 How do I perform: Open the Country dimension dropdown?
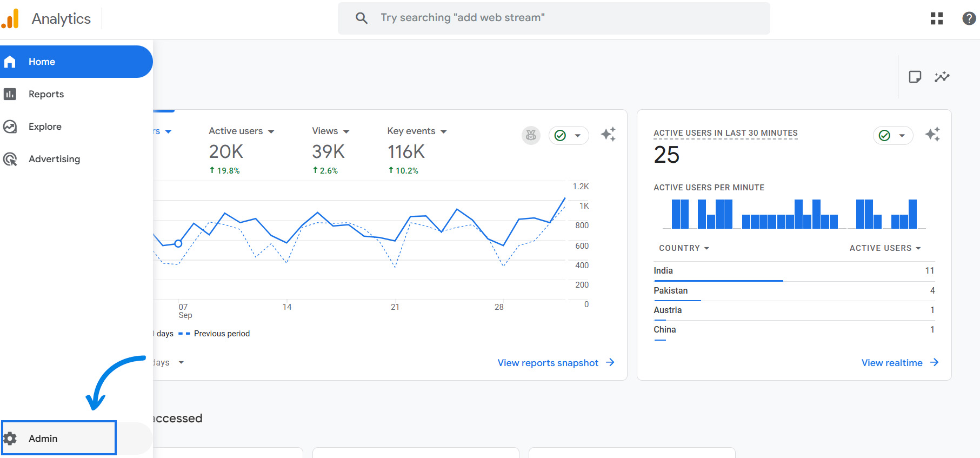point(684,248)
